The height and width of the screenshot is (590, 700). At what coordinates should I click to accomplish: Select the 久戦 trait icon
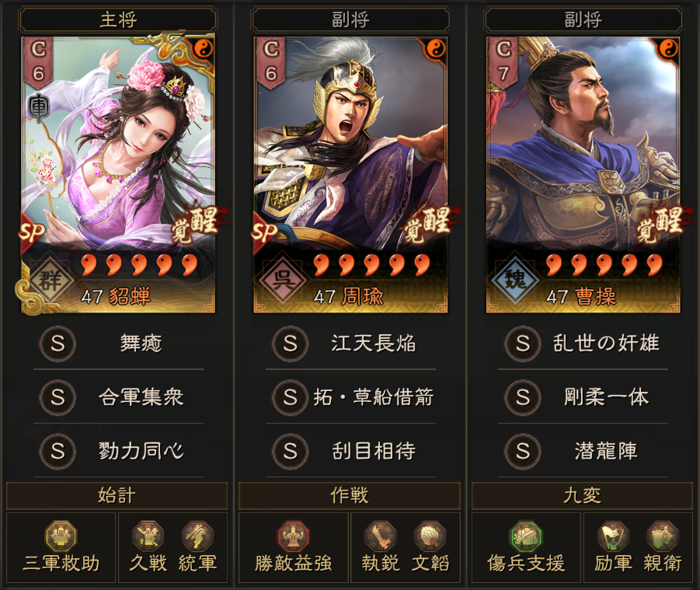click(148, 536)
